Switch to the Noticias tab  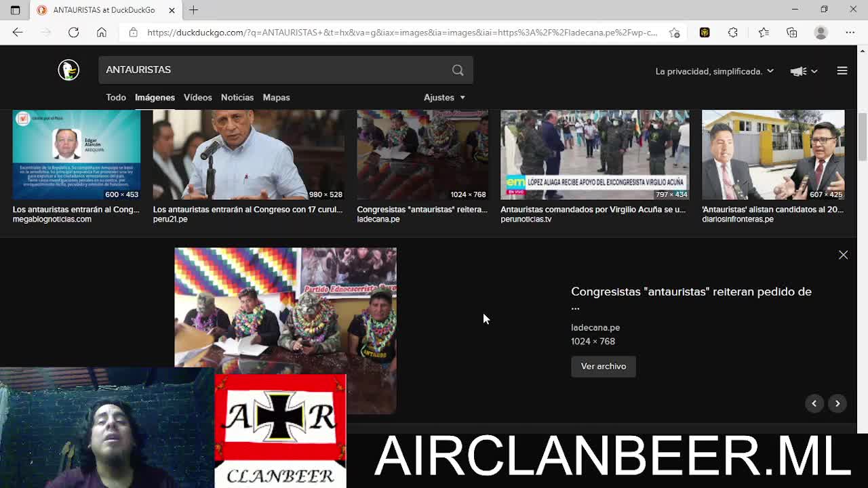tap(237, 98)
